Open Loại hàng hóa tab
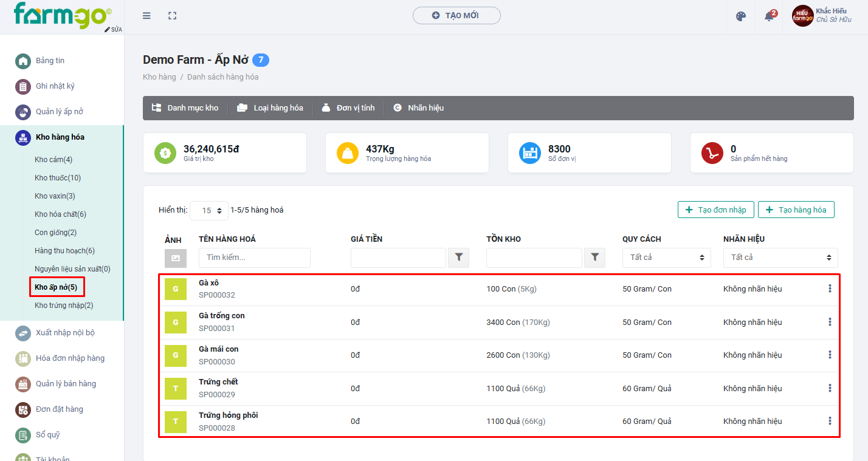 tap(270, 108)
